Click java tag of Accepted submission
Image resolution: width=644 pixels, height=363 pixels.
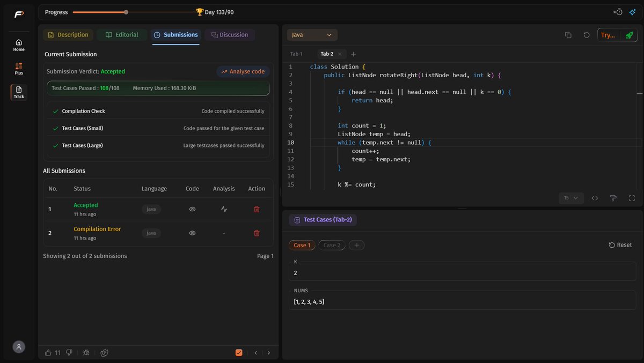pos(151,209)
